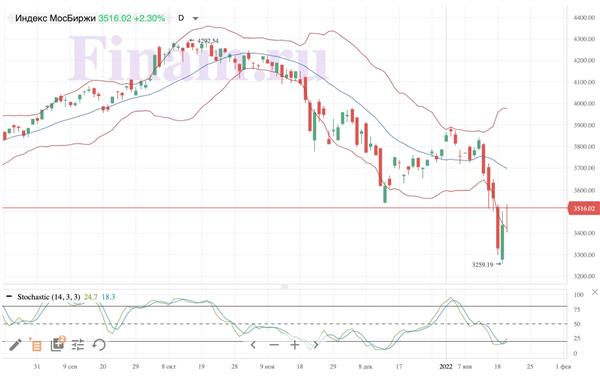
Task: Click the 8 дек date axis label
Action: tap(365, 367)
